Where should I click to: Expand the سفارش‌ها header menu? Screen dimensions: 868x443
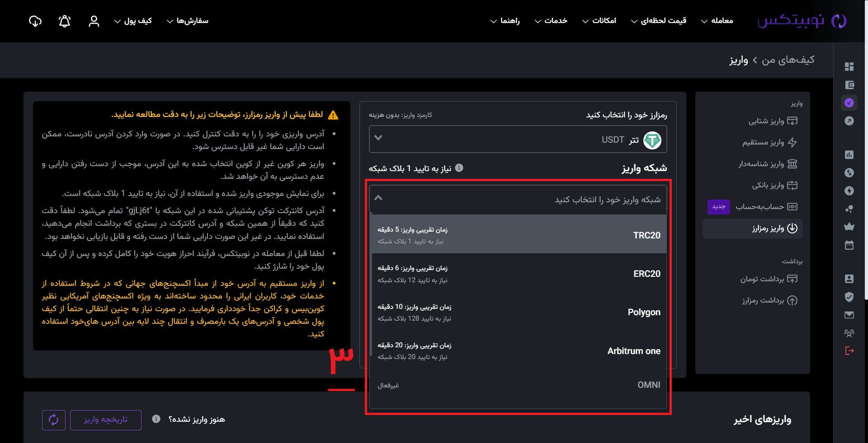coord(188,21)
